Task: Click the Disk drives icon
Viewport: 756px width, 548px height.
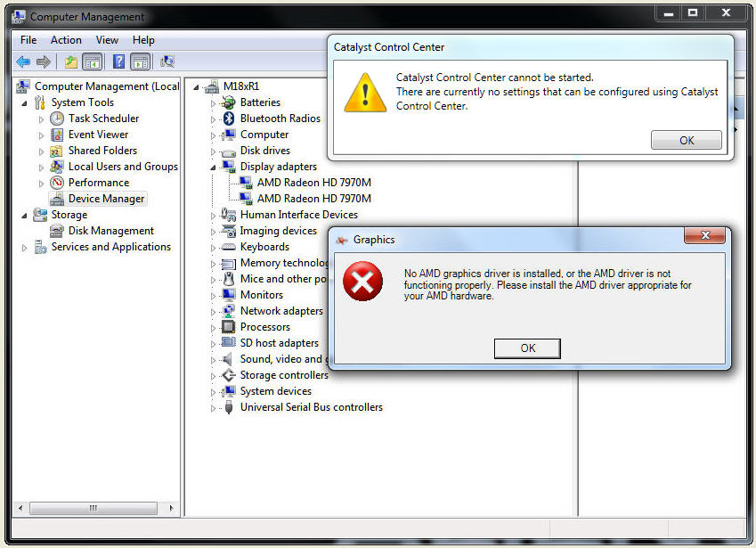Action: [228, 151]
